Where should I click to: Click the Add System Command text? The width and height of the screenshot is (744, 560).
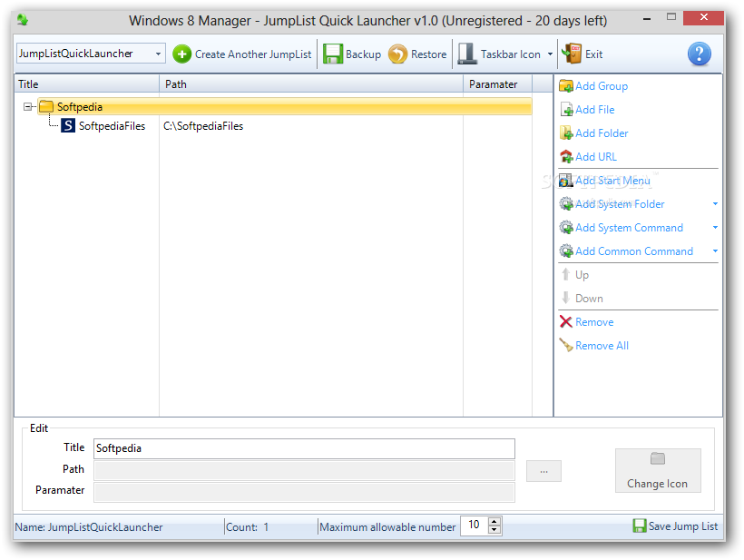click(x=629, y=228)
